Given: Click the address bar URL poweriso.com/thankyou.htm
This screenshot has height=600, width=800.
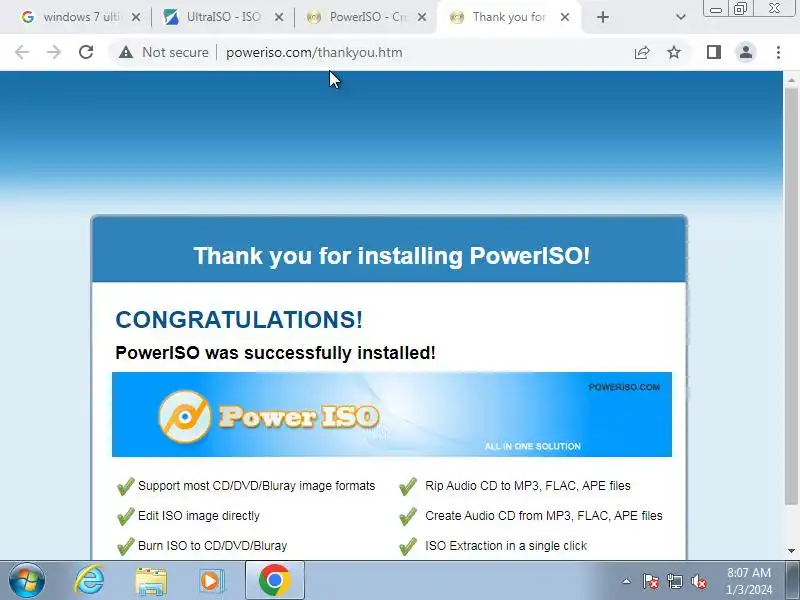Looking at the screenshot, I should (314, 53).
